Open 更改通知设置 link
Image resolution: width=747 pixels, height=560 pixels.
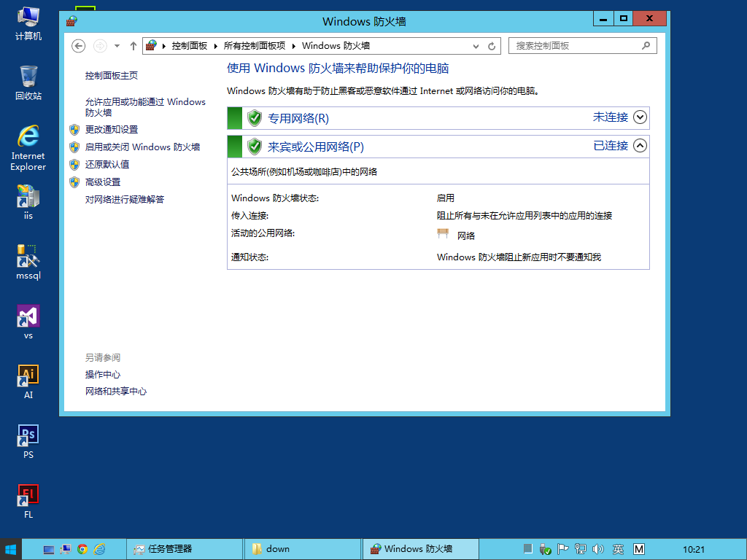[112, 130]
